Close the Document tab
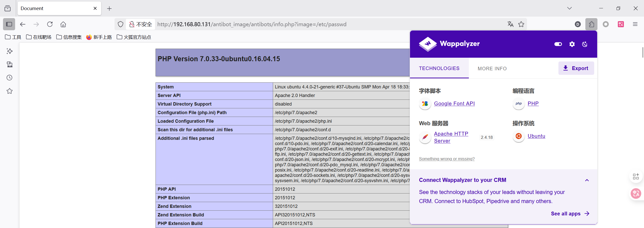The width and height of the screenshot is (644, 228). point(95,8)
